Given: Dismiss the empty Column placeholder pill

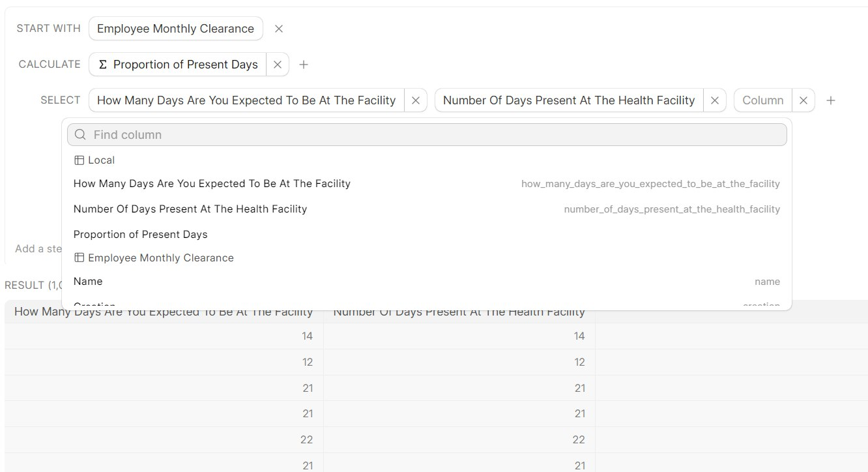Looking at the screenshot, I should click(803, 100).
